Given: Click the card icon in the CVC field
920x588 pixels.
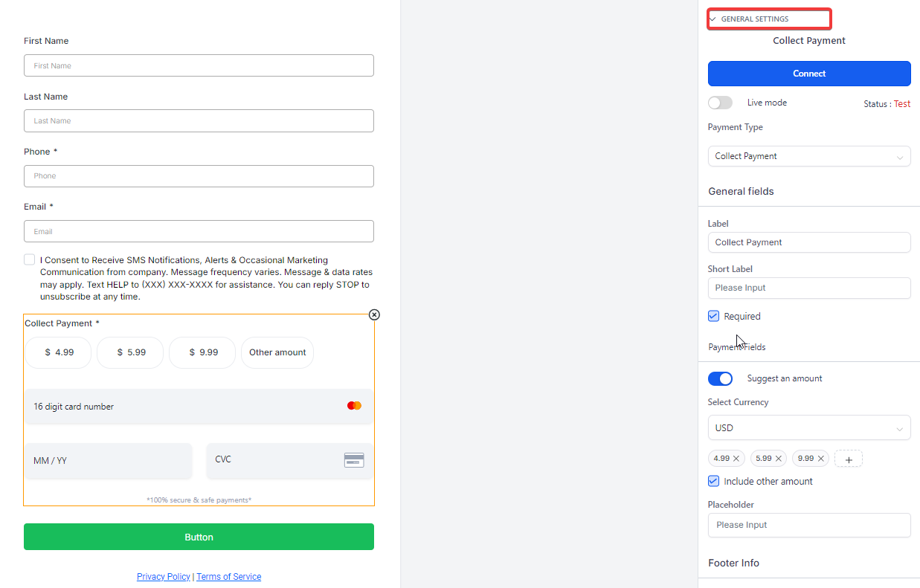Looking at the screenshot, I should click(354, 460).
